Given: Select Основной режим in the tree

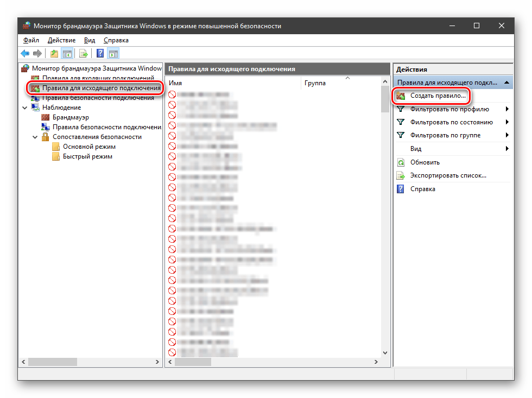Looking at the screenshot, I should (89, 147).
